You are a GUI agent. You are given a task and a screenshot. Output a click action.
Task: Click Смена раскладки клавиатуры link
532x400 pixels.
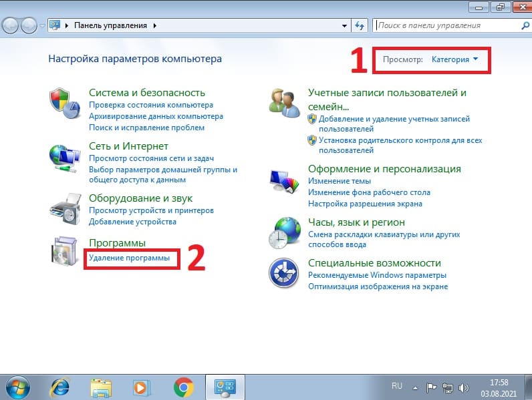(x=384, y=239)
